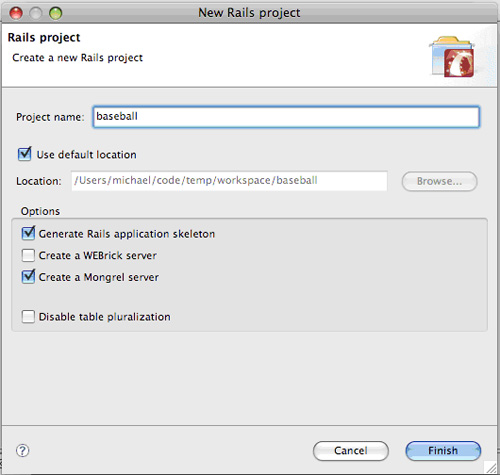
Task: Click the Rails project folder icon
Action: [452, 57]
